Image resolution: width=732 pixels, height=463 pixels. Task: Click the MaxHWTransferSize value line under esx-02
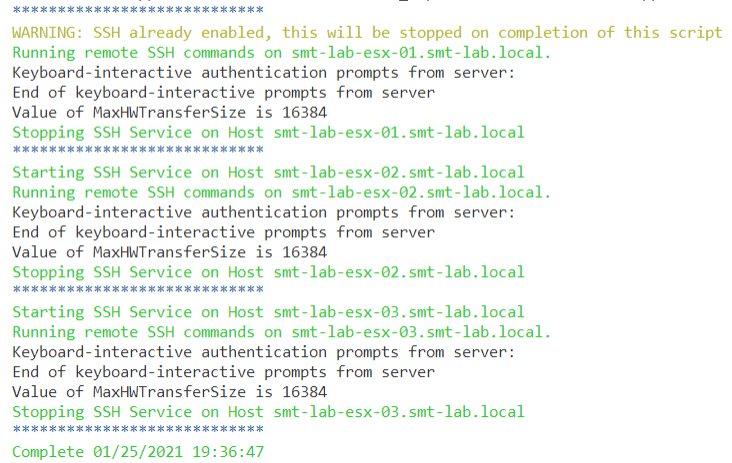[169, 252]
